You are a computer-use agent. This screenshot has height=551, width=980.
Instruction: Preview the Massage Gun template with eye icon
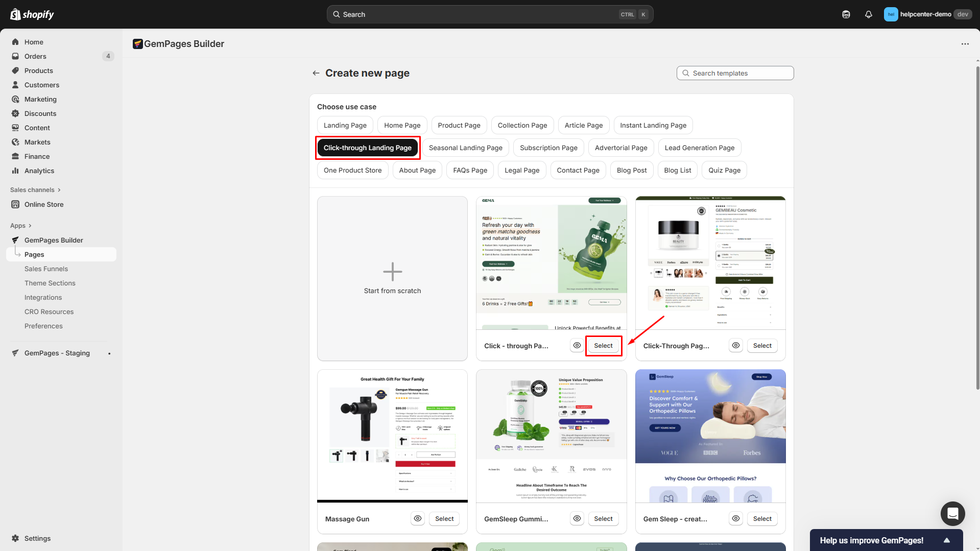(418, 518)
